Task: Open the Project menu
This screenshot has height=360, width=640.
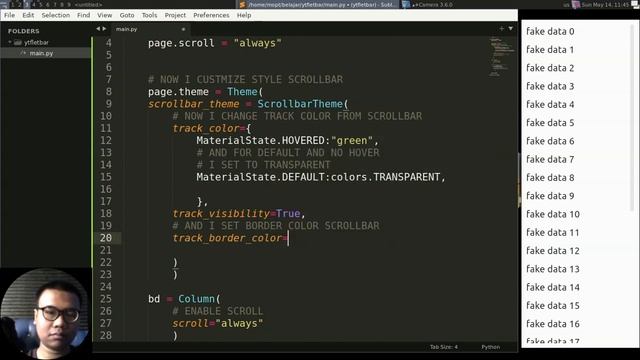Action: [175, 15]
